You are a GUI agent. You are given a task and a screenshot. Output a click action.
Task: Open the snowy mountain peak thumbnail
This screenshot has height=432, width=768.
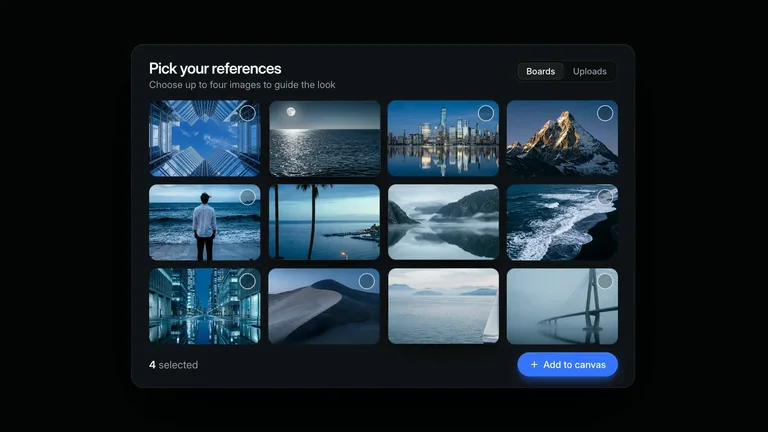[562, 138]
